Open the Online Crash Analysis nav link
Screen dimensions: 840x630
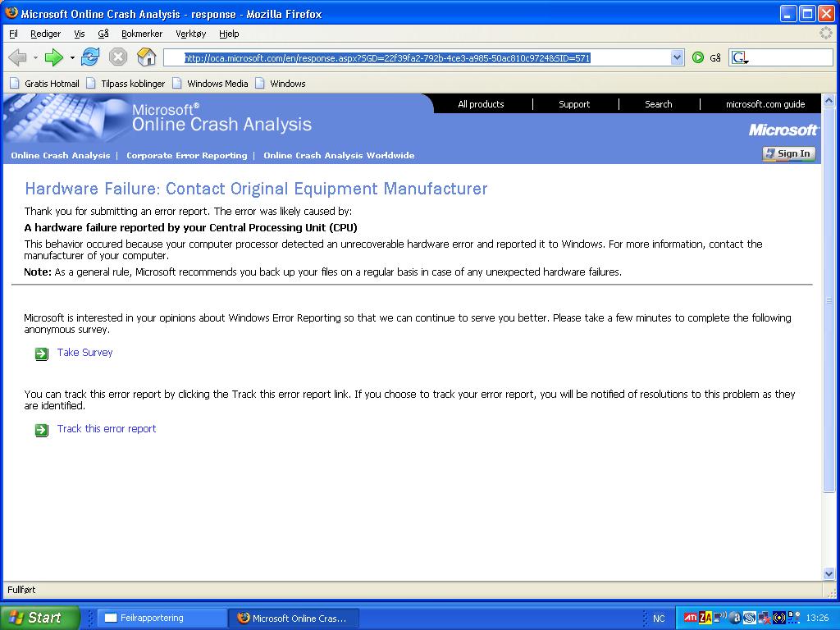click(x=61, y=155)
